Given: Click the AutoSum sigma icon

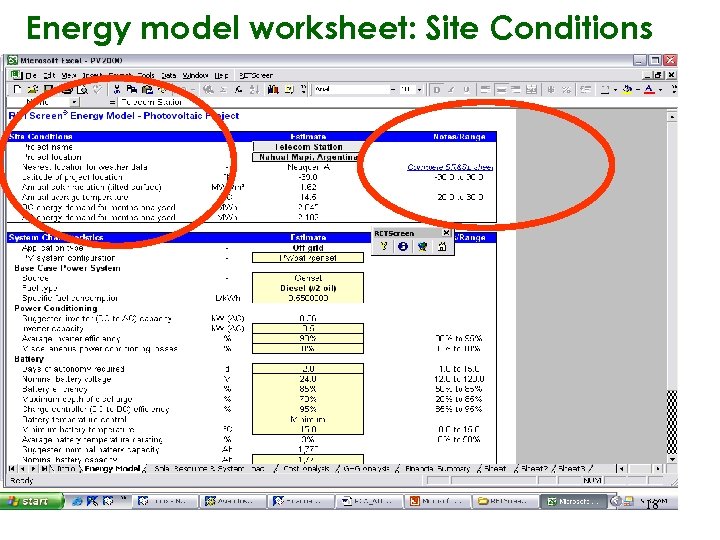Looking at the screenshot, I should tap(223, 90).
